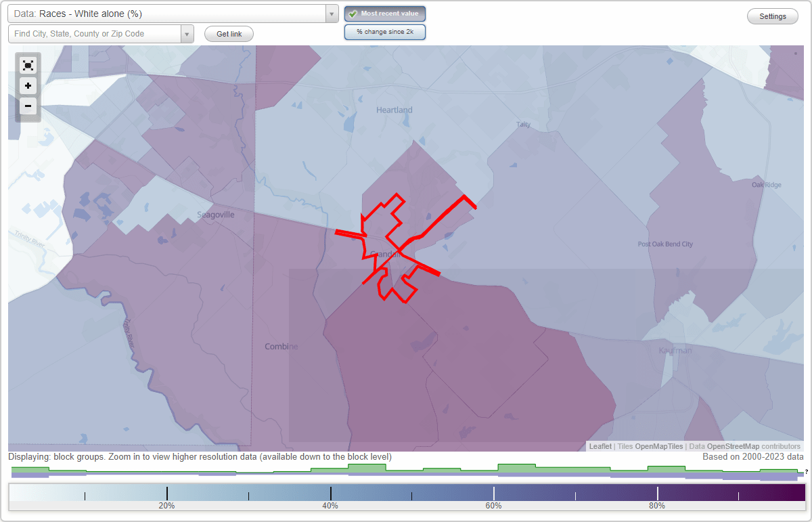Click the green checkmark on Most recent value
The image size is (812, 522).
point(354,13)
